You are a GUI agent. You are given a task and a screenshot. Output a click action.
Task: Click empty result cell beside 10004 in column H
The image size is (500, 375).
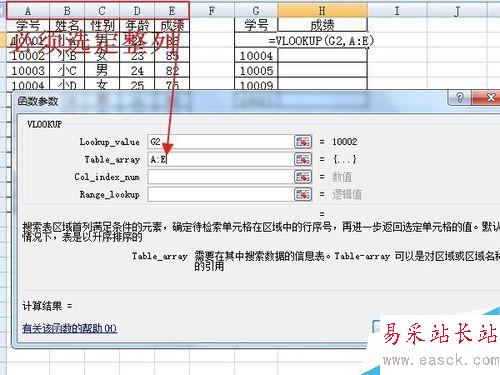[322, 56]
